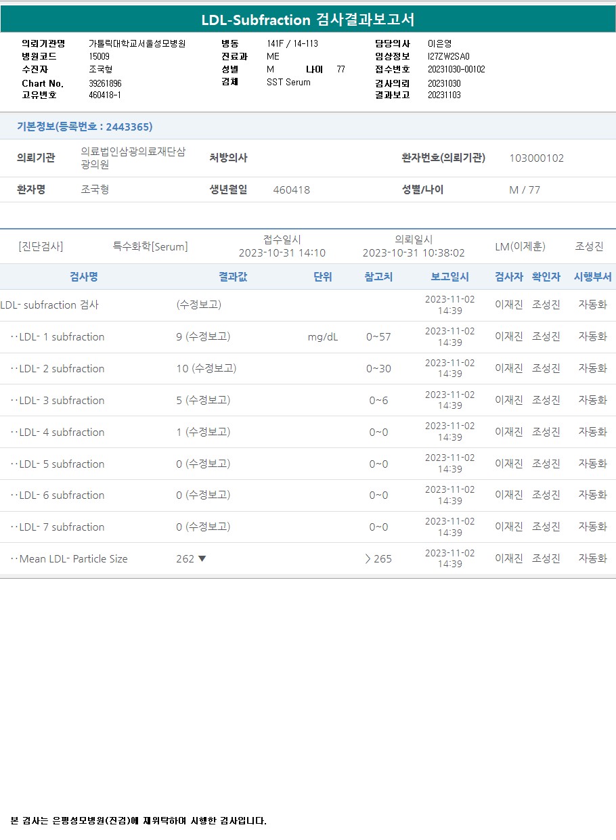Click the [진단검사] section label
Image resolution: width=616 pixels, height=840 pixels.
tap(41, 247)
